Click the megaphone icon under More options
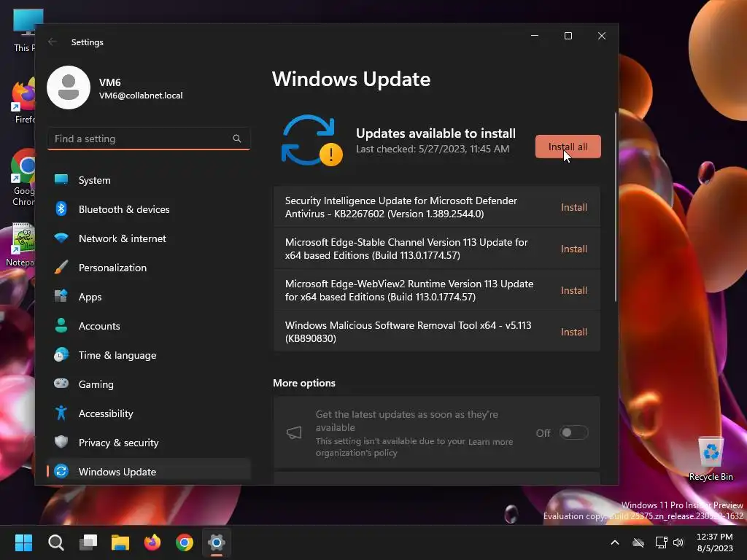The height and width of the screenshot is (560, 747). pyautogui.click(x=294, y=432)
